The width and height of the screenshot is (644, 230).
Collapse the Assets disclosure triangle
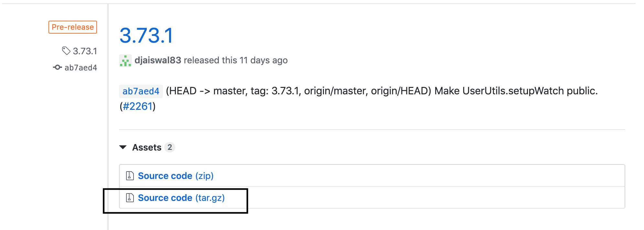(x=123, y=147)
